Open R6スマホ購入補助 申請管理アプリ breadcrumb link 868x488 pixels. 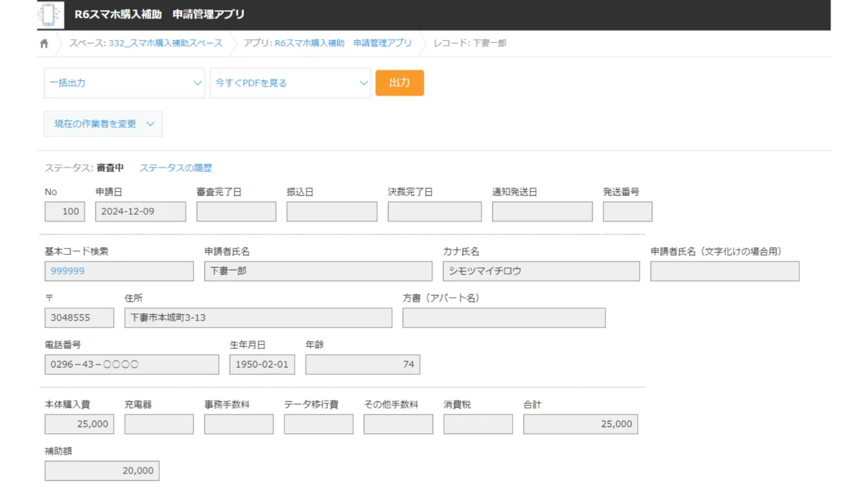pyautogui.click(x=343, y=43)
